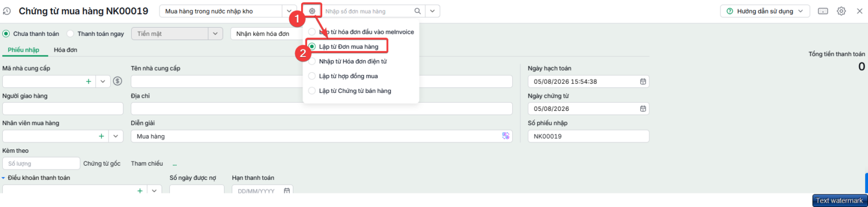
Task: Expand the order search dropdown arrow
Action: pos(432,11)
